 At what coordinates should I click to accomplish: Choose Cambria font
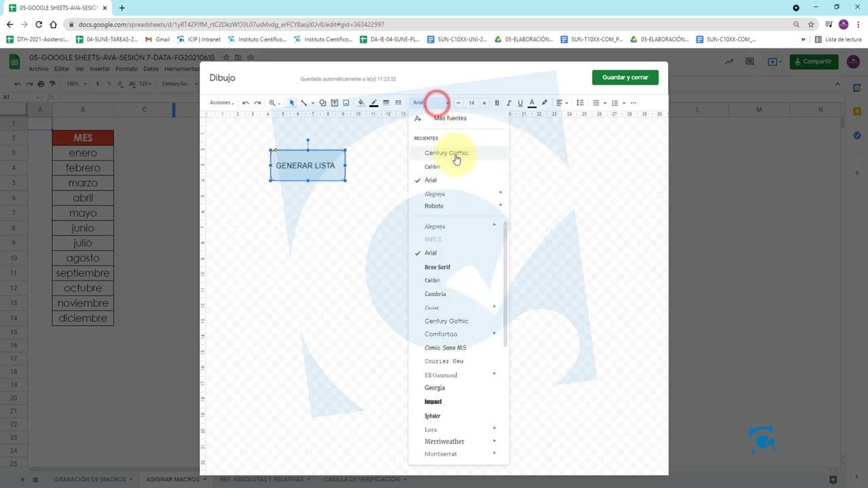tap(435, 294)
